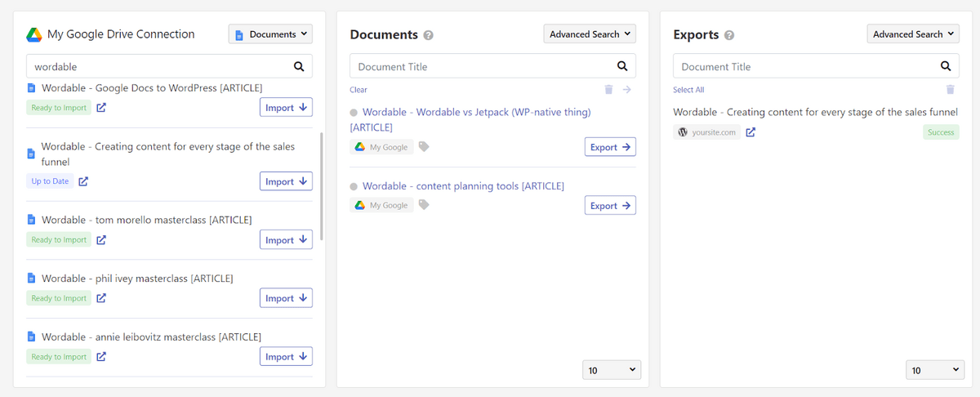Import sales funnel document

click(286, 181)
